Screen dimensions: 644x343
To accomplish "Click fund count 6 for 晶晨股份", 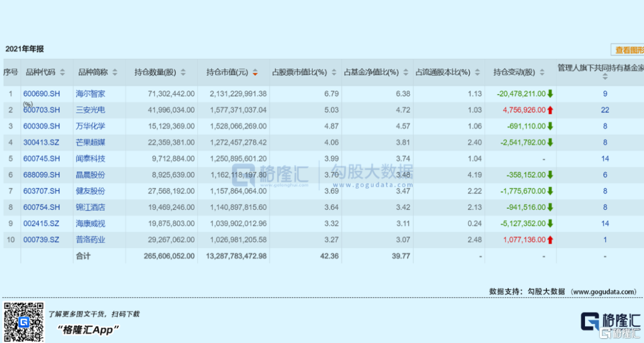I will 605,175.
